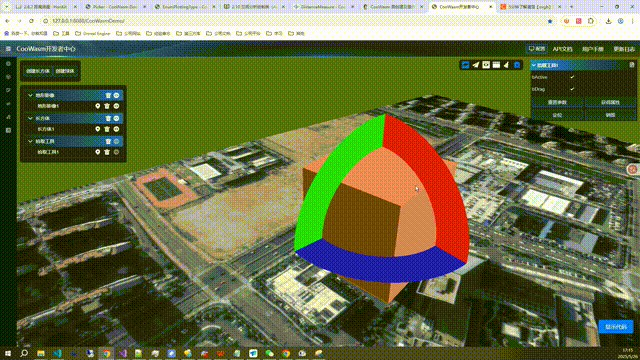The image size is (640, 360).
Task: Toggle visibility of the first tree child item
Action: click(x=116, y=106)
